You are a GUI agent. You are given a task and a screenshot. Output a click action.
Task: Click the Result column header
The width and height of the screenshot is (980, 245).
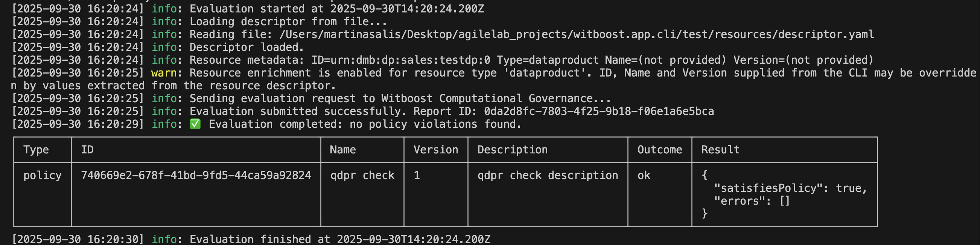(x=720, y=150)
